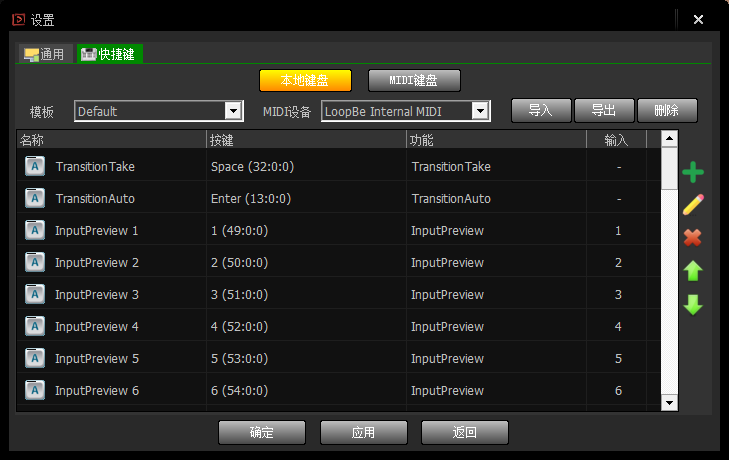Sort list by 按键 column header
The height and width of the screenshot is (460, 729).
click(304, 141)
